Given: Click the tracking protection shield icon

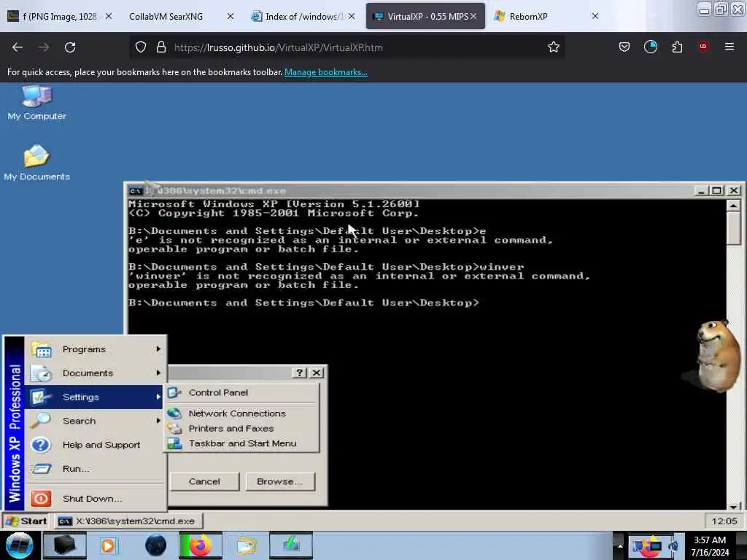Looking at the screenshot, I should pyautogui.click(x=141, y=47).
